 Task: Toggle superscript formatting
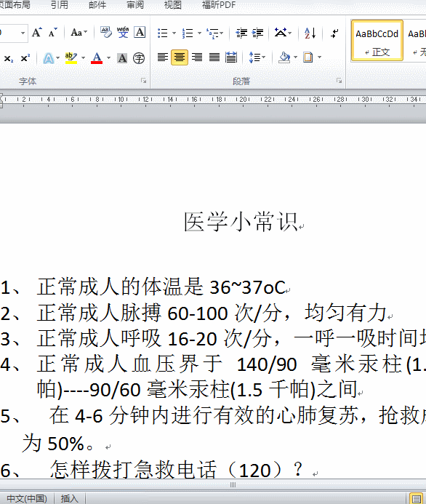(25, 58)
